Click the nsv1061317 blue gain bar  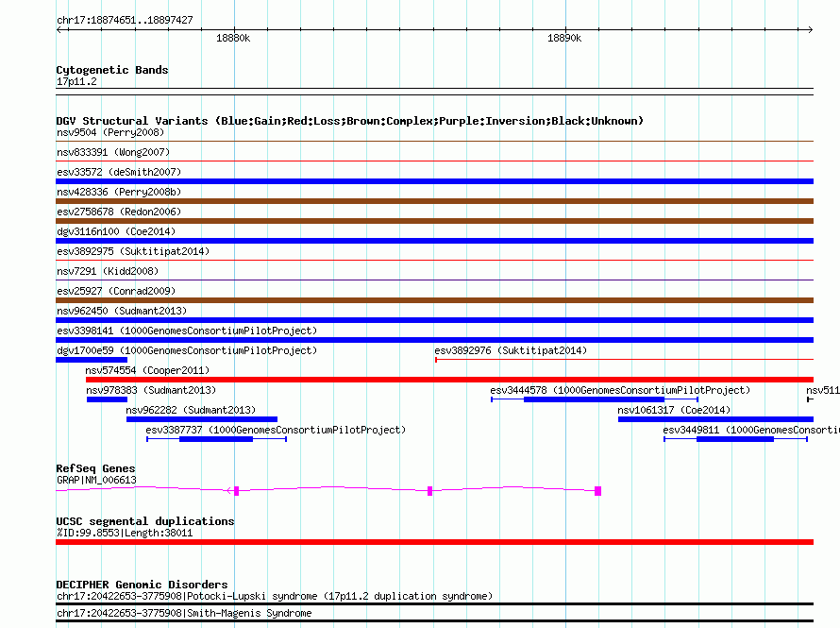[715, 419]
